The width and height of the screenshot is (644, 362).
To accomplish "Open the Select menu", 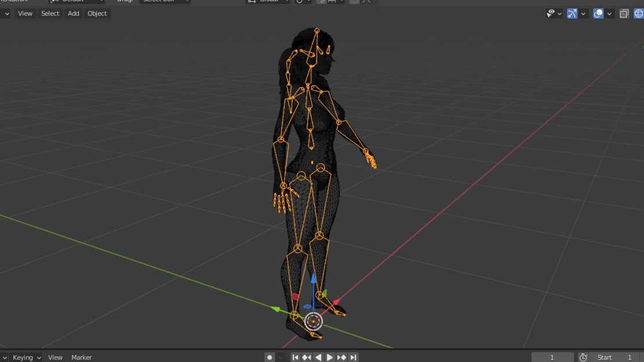I will 50,13.
